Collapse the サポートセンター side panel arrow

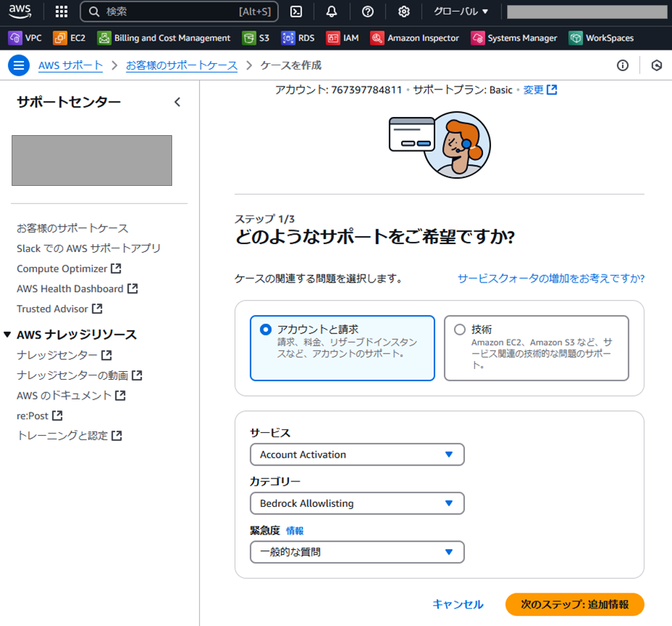[177, 102]
